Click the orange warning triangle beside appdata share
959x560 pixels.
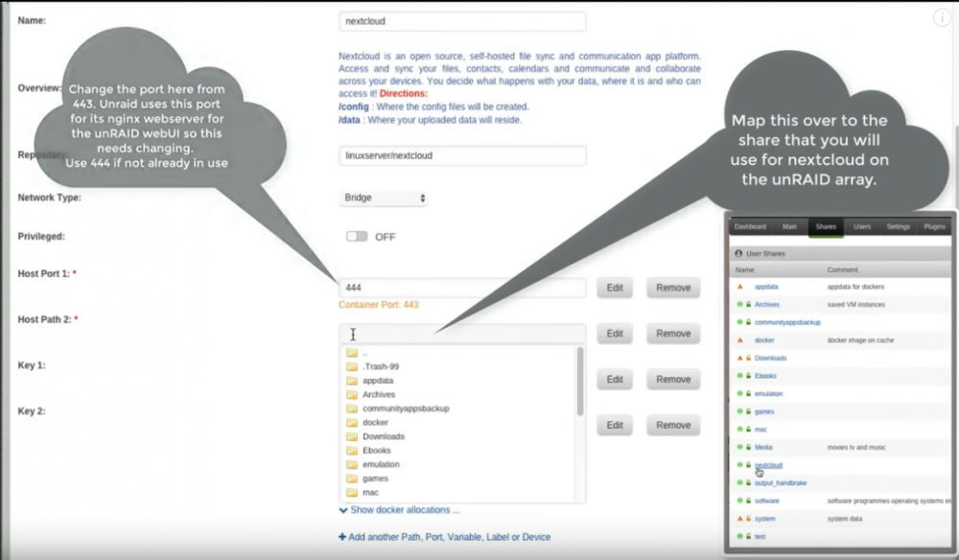click(x=740, y=287)
